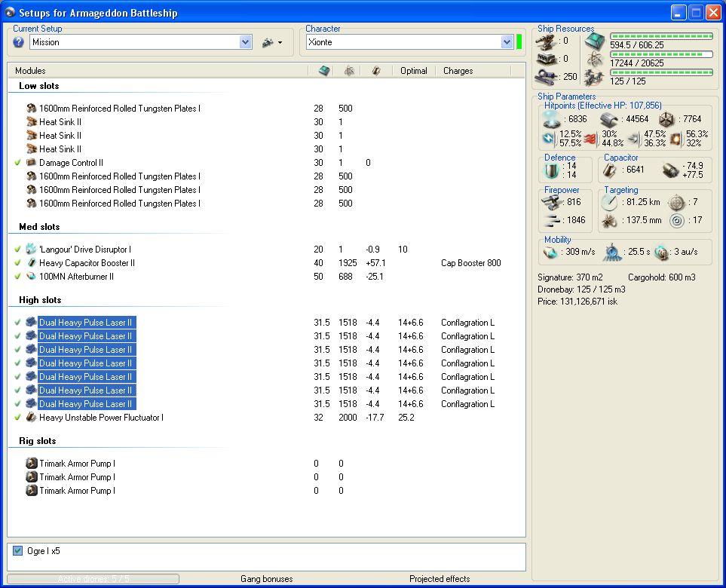Click the Heavy Unstable Power Fluctuator I icon
Viewport: 726px width, 588px height.
point(32,418)
